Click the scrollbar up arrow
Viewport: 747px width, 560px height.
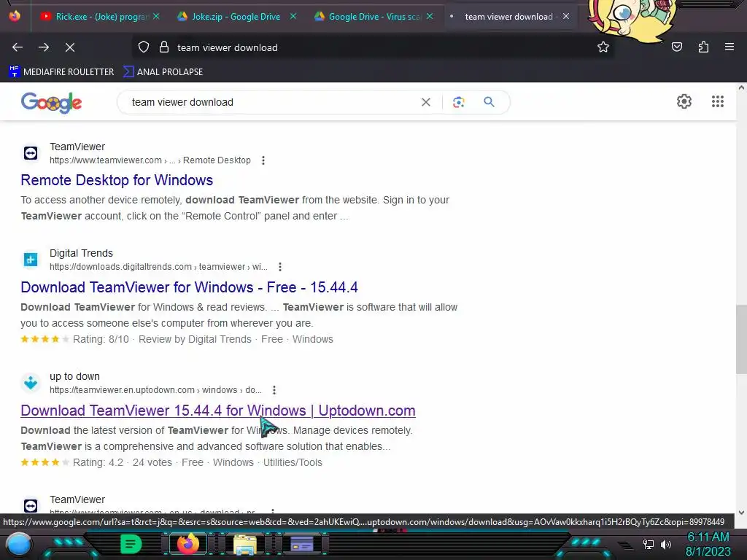(741, 87)
